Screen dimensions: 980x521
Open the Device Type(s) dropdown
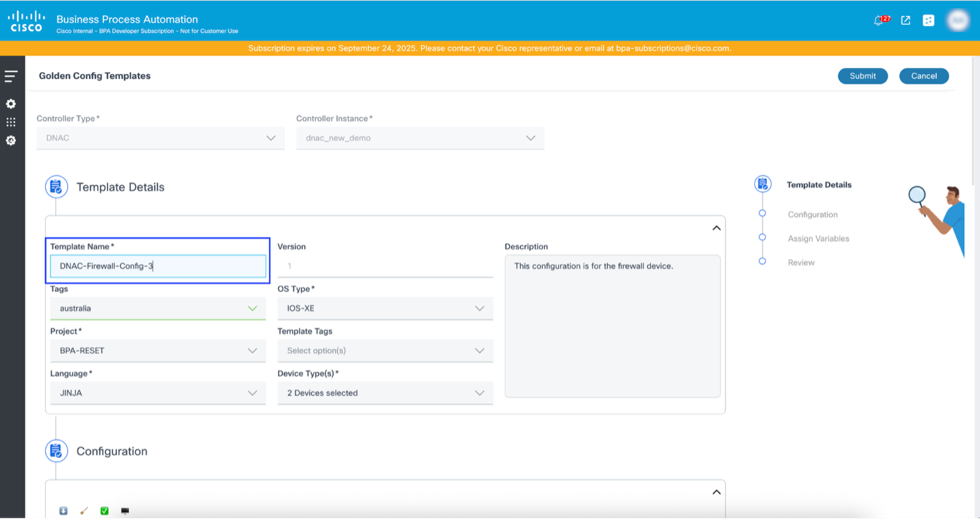click(385, 393)
